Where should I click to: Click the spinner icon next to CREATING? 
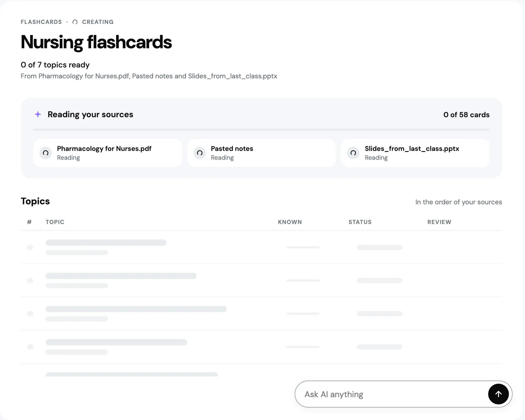[x=75, y=22]
